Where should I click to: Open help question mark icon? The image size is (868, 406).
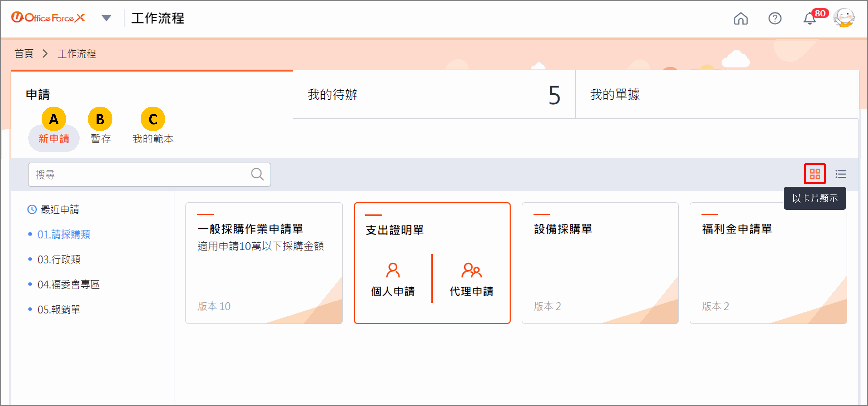775,18
